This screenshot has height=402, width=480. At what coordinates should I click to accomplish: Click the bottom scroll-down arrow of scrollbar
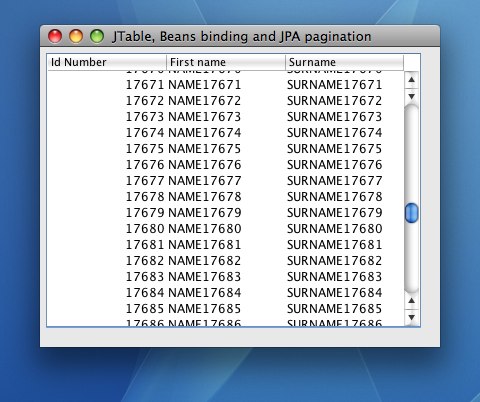pyautogui.click(x=412, y=317)
